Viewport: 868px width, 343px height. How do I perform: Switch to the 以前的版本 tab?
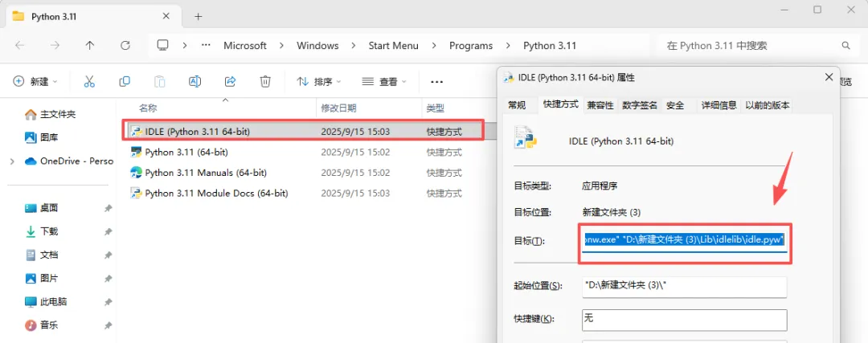click(768, 105)
